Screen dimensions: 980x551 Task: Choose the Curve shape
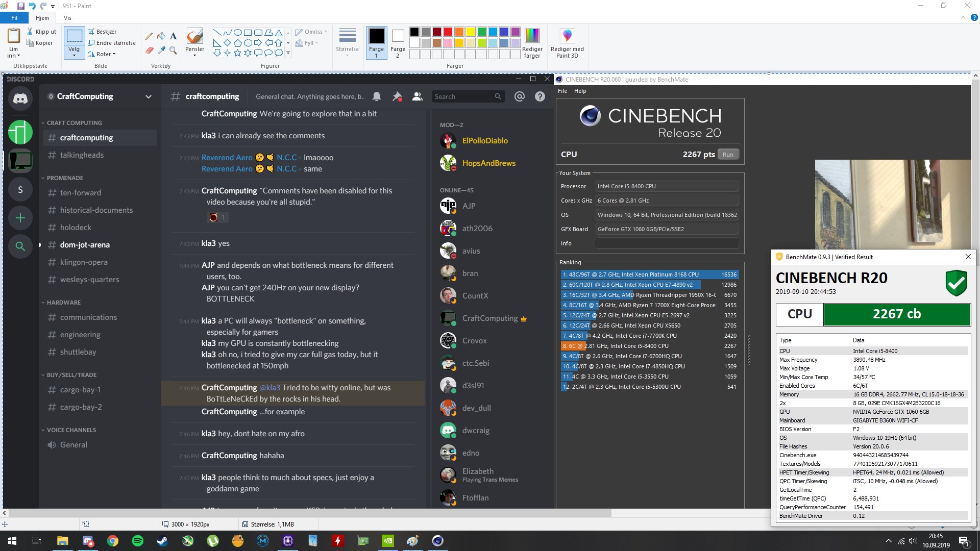tap(227, 32)
